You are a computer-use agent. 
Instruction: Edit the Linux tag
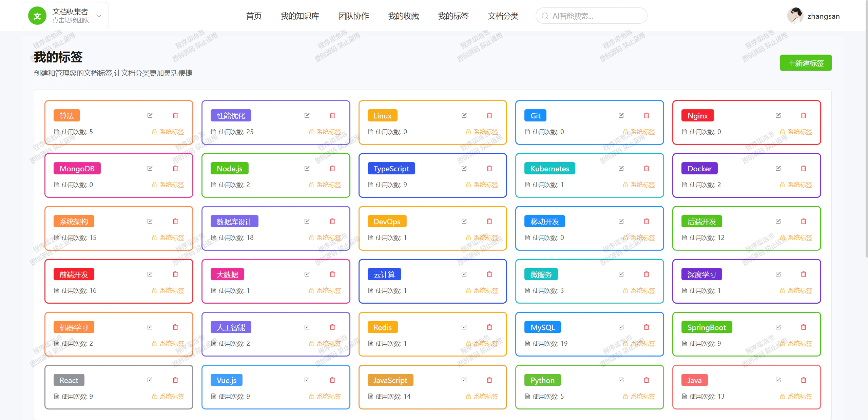pyautogui.click(x=464, y=115)
